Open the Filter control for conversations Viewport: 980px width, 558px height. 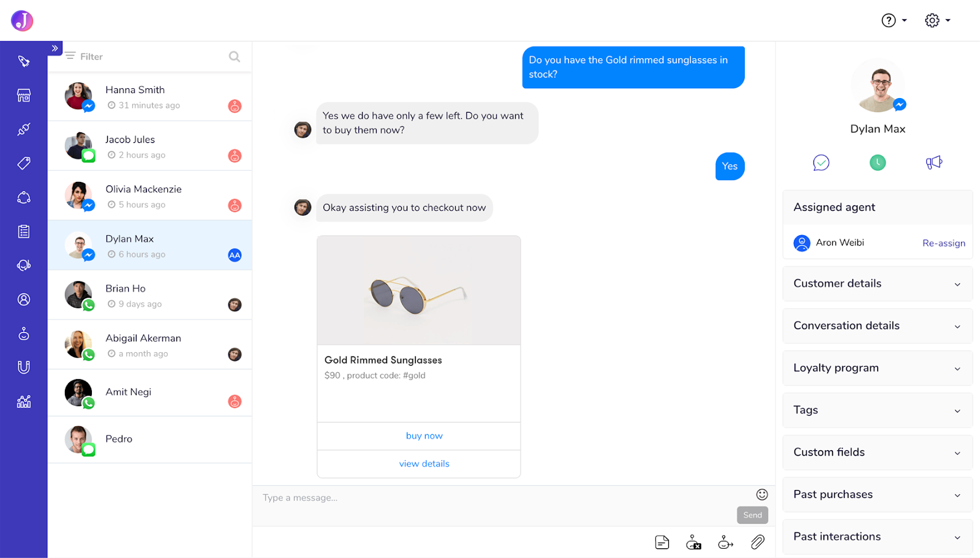coord(84,56)
